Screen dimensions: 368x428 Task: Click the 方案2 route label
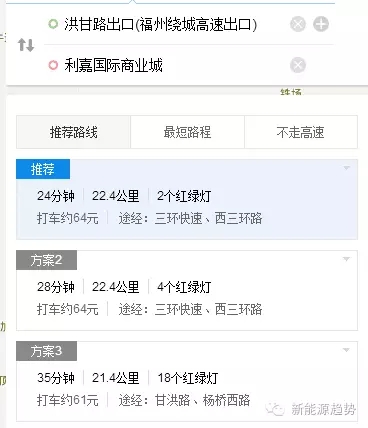(46, 260)
